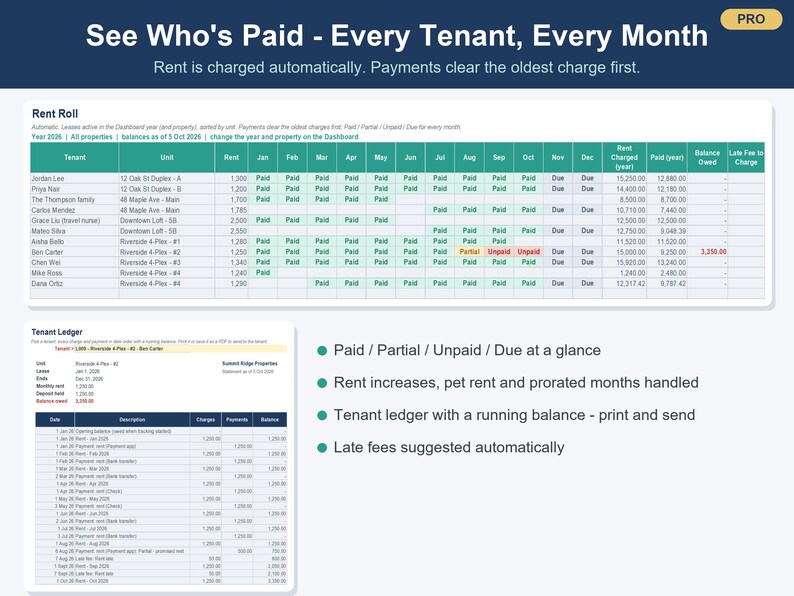Click the 'Partial - promised rest' payment row
This screenshot has width=794, height=596.
point(161,551)
